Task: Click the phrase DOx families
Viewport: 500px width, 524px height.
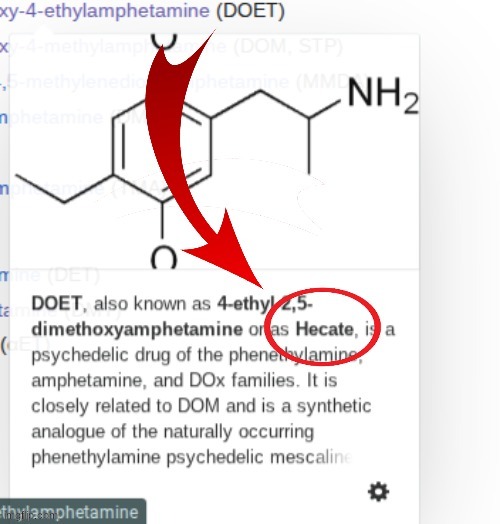Action: pos(243,380)
